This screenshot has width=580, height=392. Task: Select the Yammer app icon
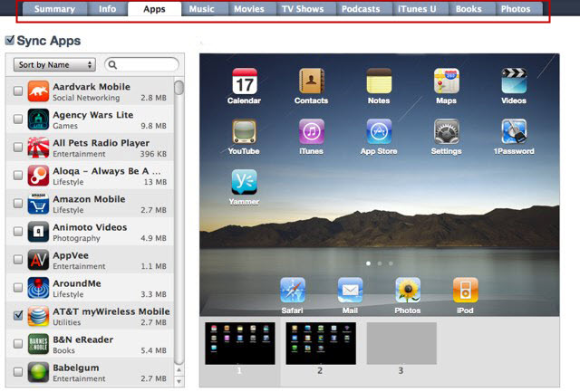click(244, 182)
